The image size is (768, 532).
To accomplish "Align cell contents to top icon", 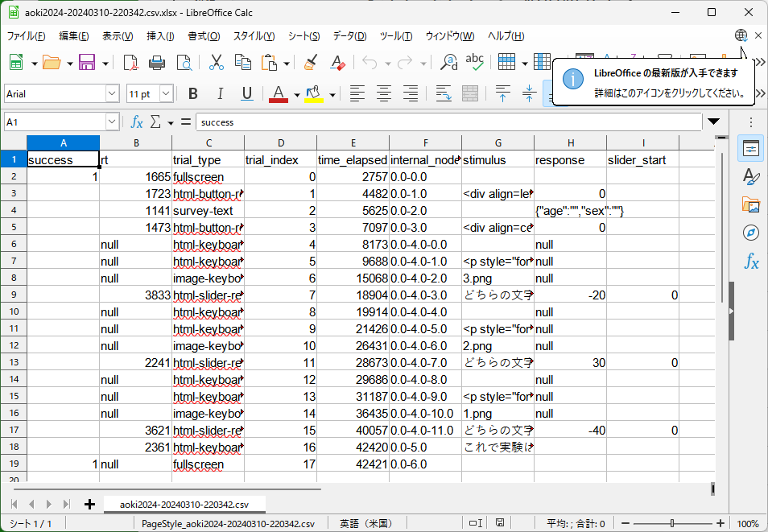I will 502,93.
